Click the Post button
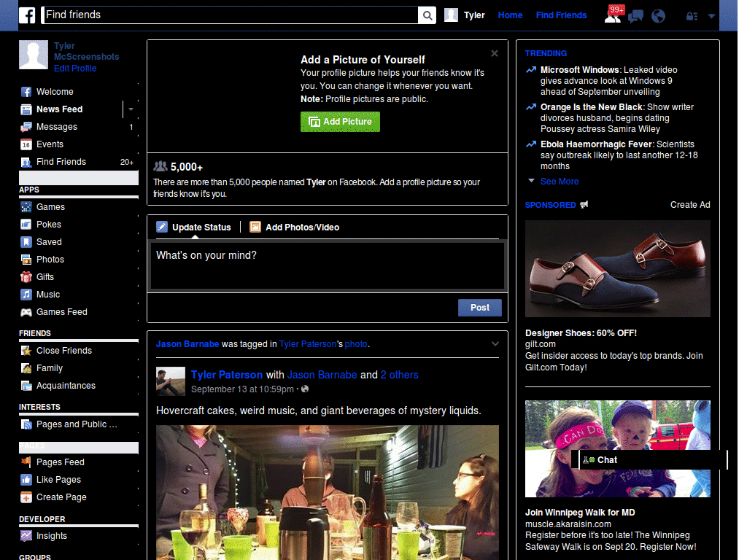Viewport: 747px width, 560px height. coord(480,308)
